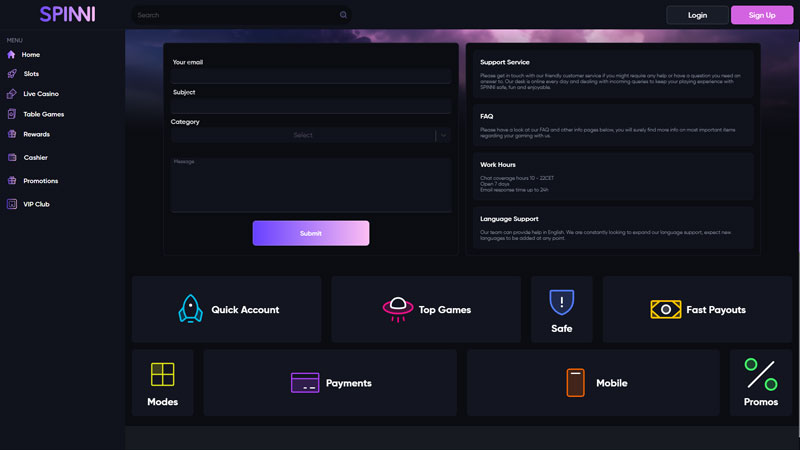The height and width of the screenshot is (450, 800).
Task: Open the Slots menu item
Action: (x=31, y=74)
